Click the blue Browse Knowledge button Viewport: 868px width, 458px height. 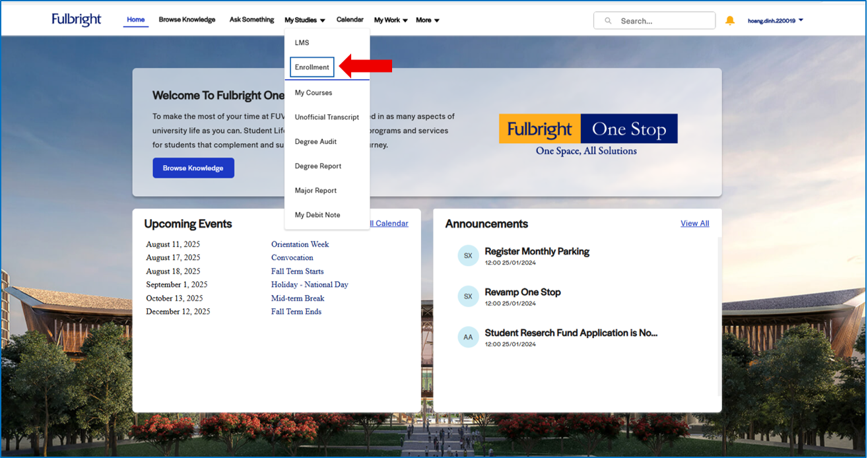[193, 168]
